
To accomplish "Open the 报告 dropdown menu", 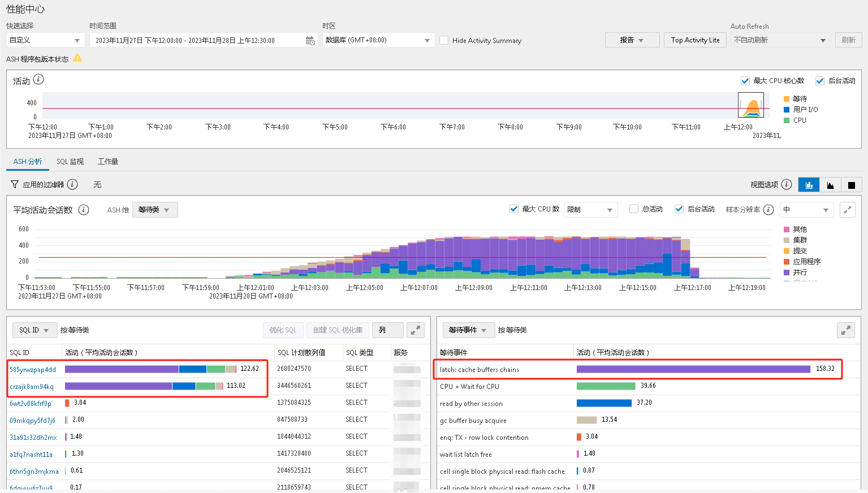I will tap(632, 40).
